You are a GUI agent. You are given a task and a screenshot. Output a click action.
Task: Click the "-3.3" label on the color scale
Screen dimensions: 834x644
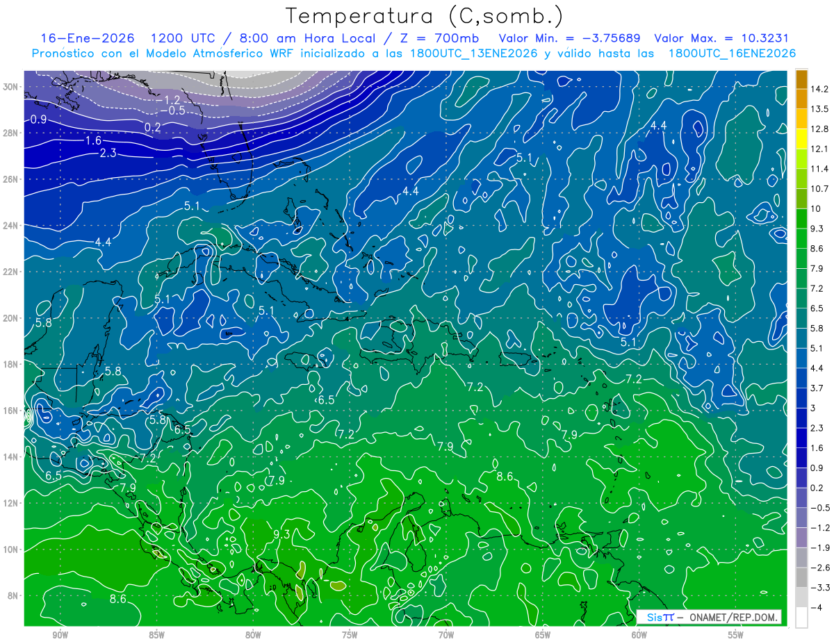819,588
